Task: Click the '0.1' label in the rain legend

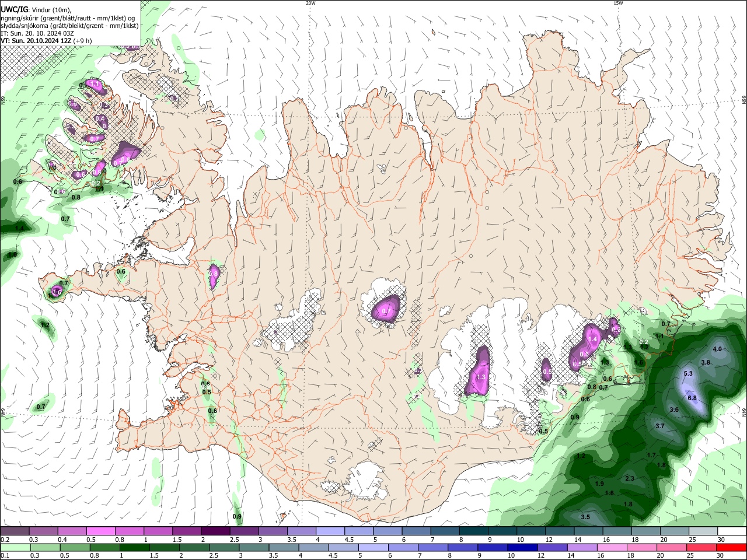Action: 5,556
